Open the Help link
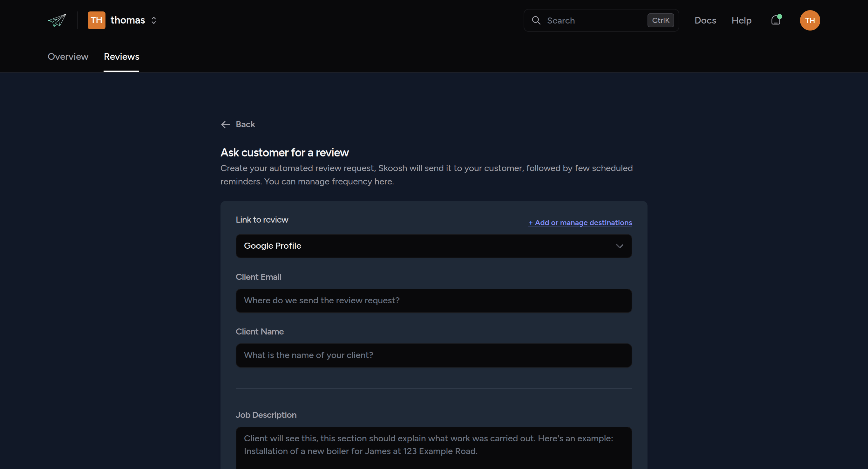868x469 pixels. (741, 20)
